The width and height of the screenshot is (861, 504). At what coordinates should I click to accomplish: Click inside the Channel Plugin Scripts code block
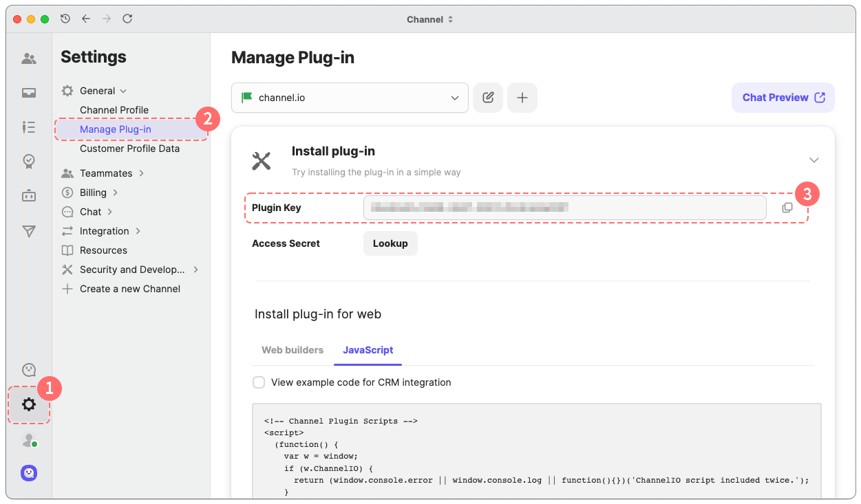click(x=537, y=451)
